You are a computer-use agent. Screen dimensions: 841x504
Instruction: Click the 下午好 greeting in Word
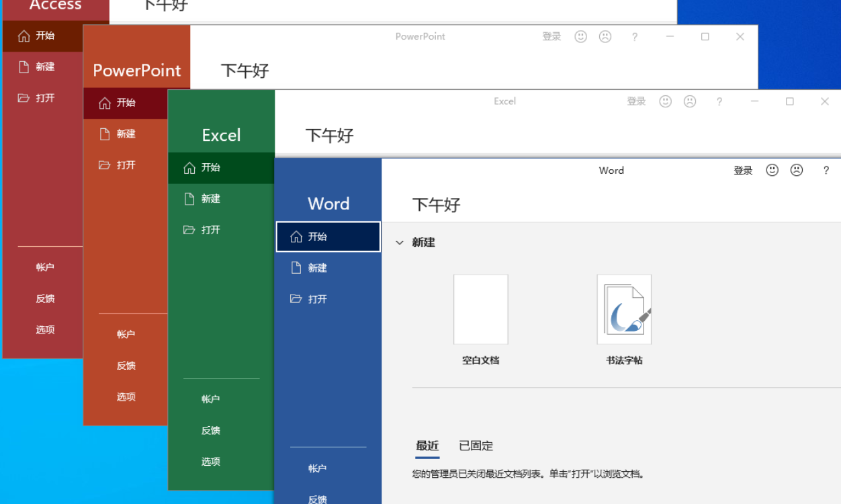(437, 205)
